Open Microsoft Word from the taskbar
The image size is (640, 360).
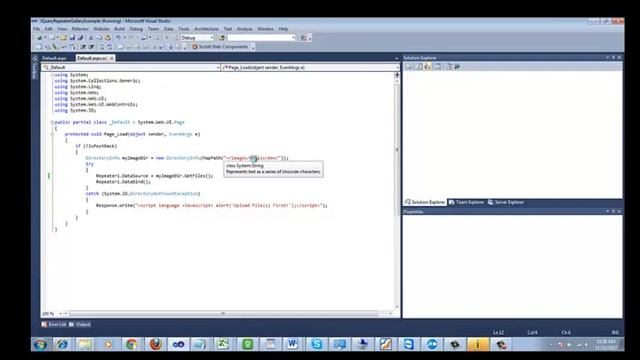tap(292, 344)
